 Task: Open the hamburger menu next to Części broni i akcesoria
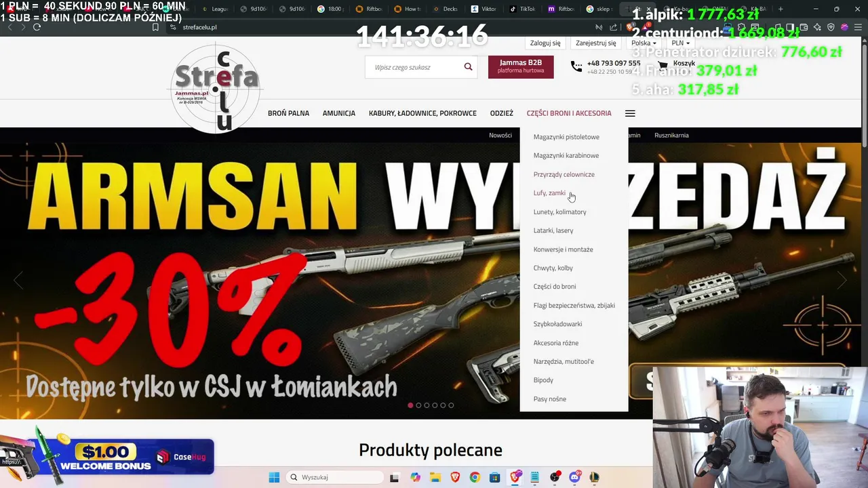630,113
